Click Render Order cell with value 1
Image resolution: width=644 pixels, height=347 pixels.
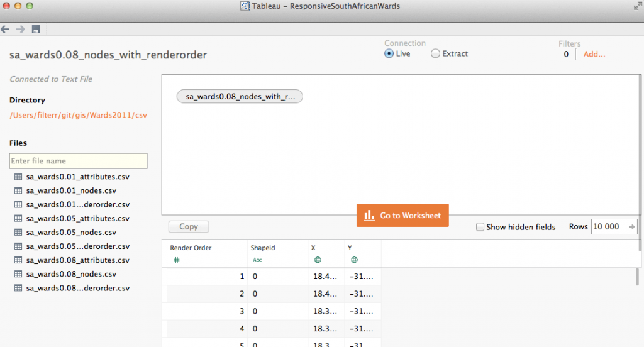[x=207, y=277]
